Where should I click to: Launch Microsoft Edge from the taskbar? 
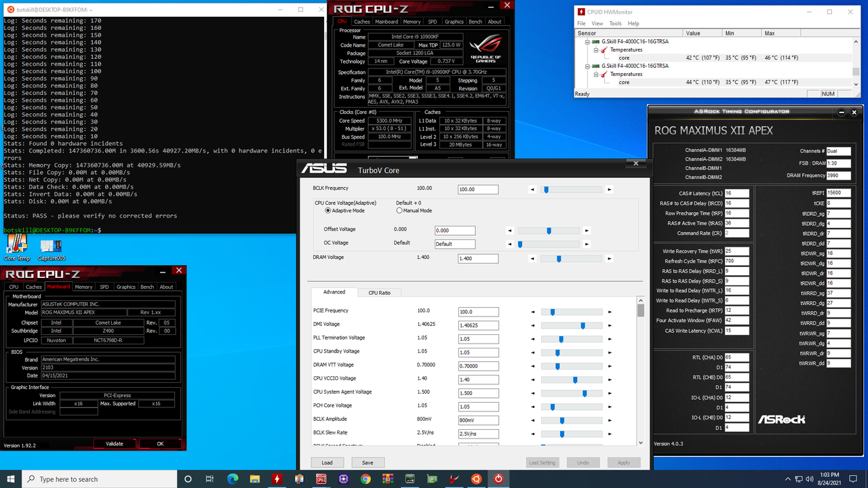point(232,479)
